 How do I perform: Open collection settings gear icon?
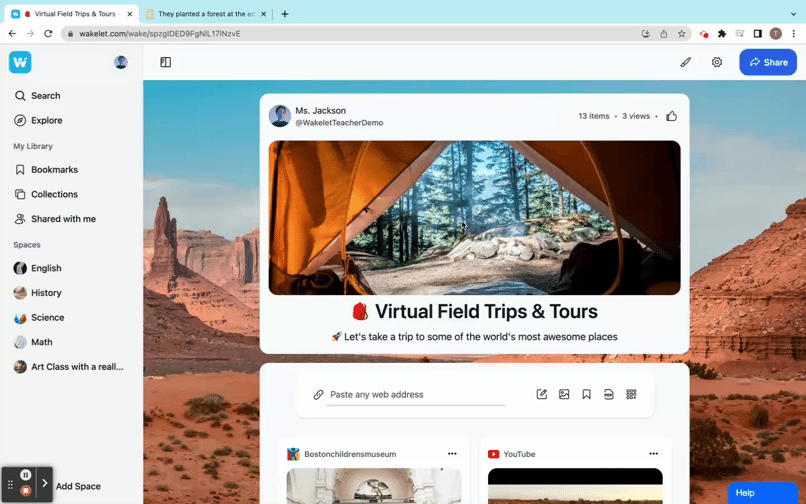coord(717,62)
